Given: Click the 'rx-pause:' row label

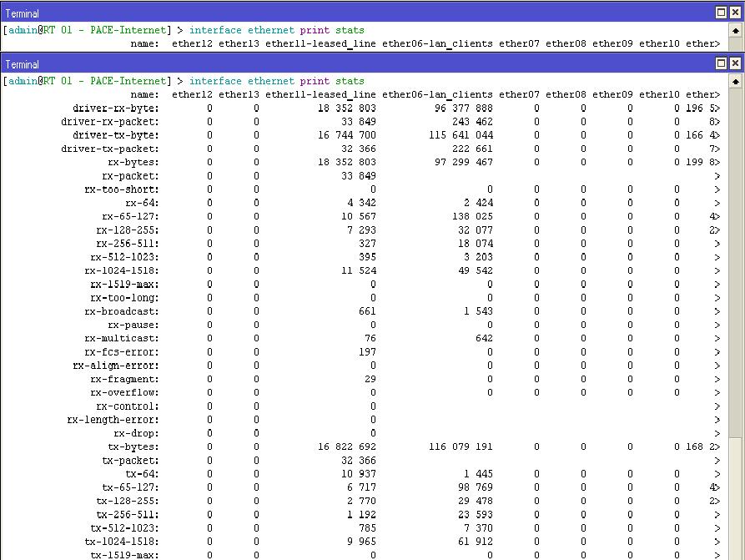Looking at the screenshot, I should point(133,325).
